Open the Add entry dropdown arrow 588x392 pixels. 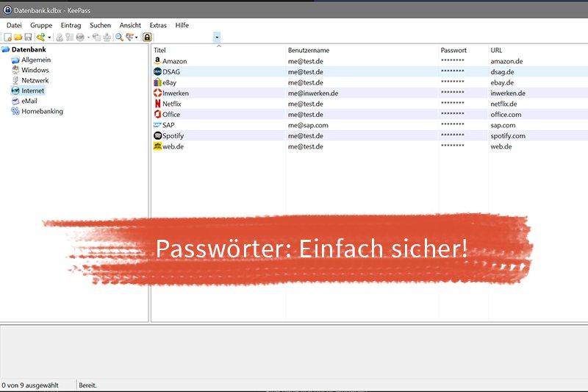click(x=49, y=37)
